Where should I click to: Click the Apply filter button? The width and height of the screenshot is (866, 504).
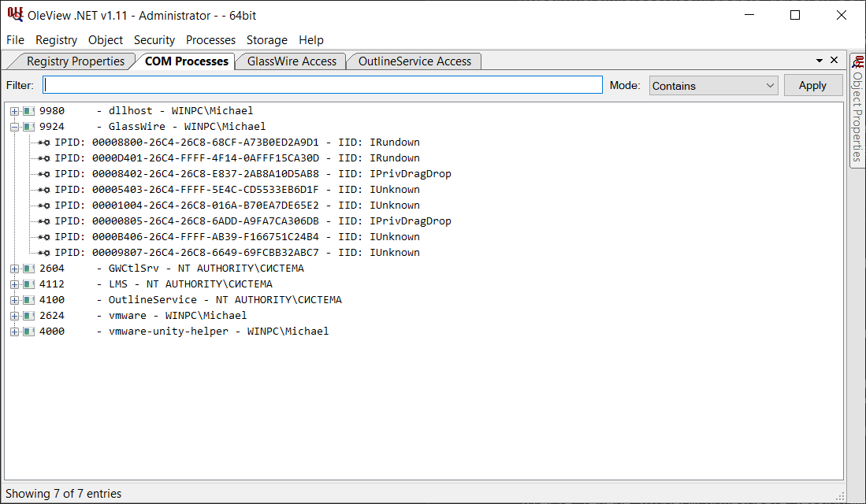pos(812,86)
